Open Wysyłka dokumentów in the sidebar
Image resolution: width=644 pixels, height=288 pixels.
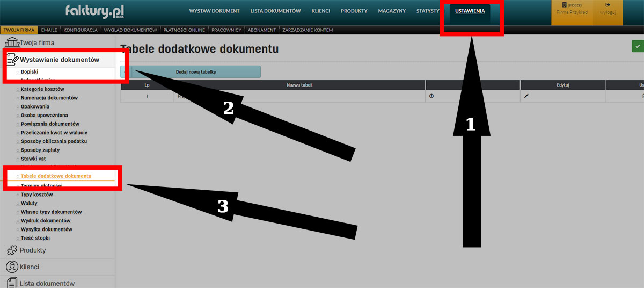pyautogui.click(x=47, y=229)
